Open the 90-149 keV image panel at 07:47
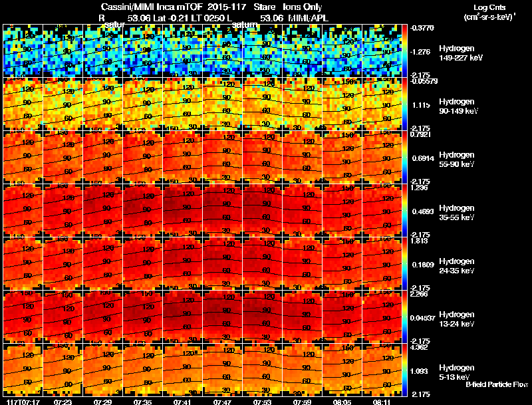532x405 pixels. [222, 104]
